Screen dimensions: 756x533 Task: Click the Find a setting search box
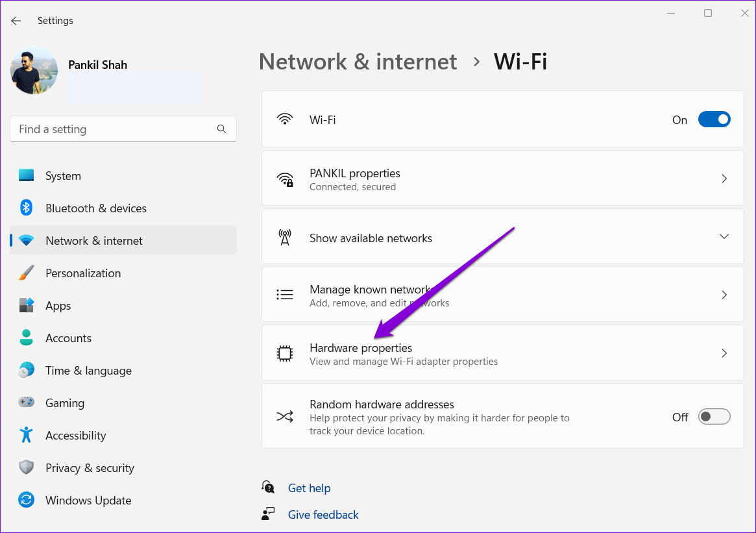[x=117, y=129]
